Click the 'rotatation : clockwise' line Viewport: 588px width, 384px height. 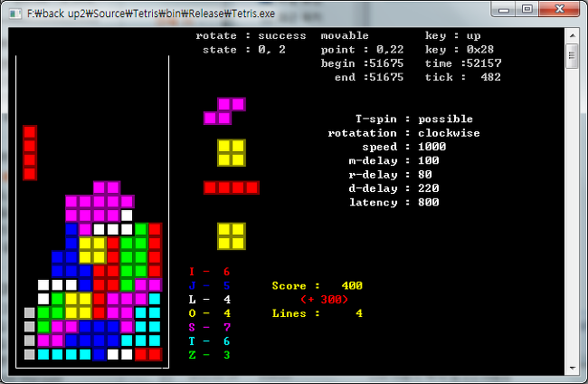403,133
